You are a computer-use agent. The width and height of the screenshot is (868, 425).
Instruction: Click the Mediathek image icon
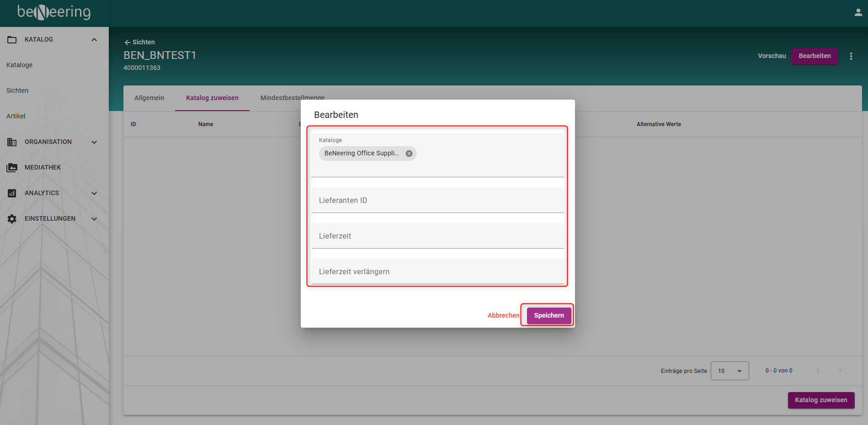tap(12, 168)
